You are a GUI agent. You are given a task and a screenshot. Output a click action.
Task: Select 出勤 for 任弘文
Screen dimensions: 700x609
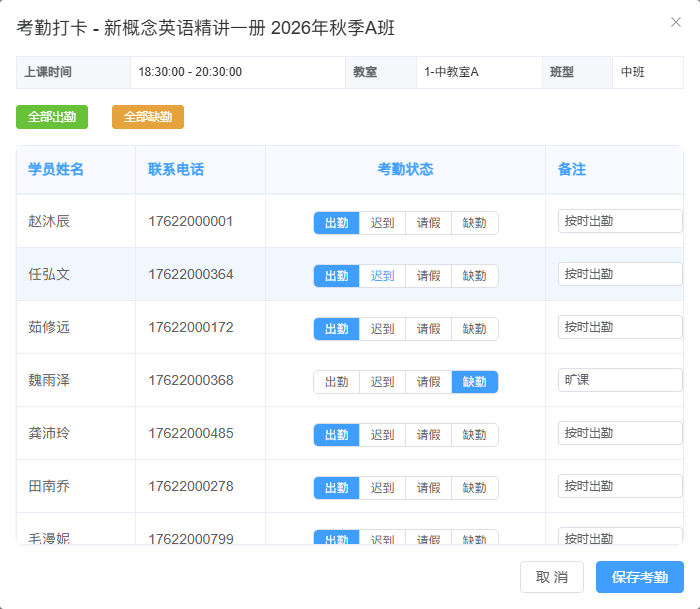coord(337,276)
